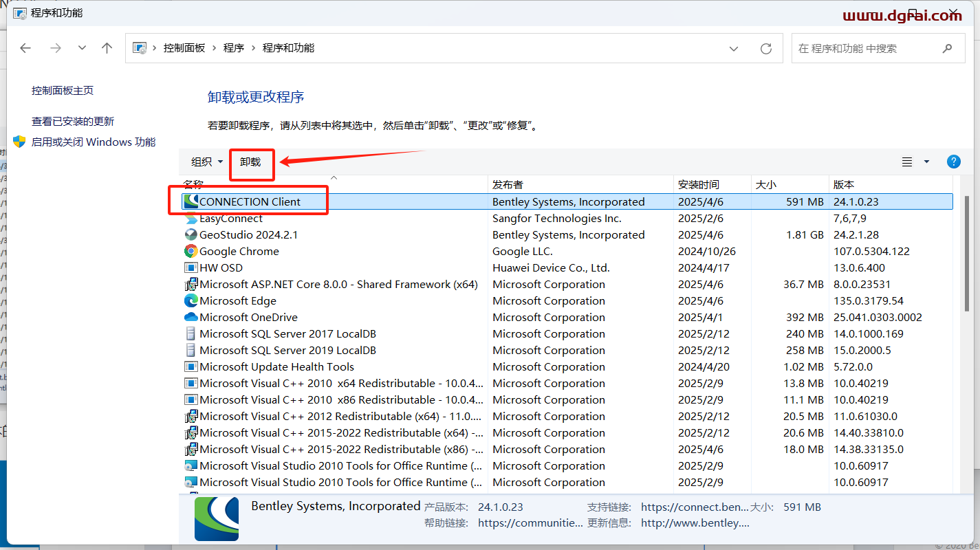Image resolution: width=980 pixels, height=550 pixels.
Task: Select Visual C++ 2010 x64 icon
Action: [x=191, y=383]
